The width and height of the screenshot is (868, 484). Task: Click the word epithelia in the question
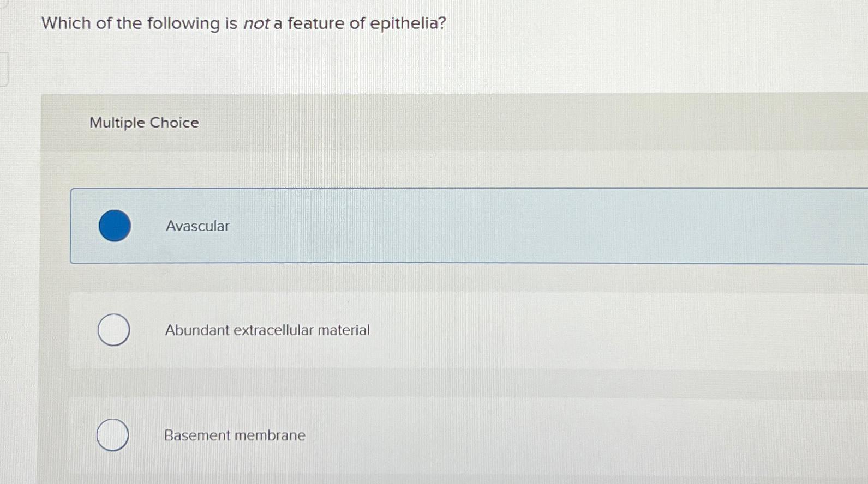tap(404, 23)
